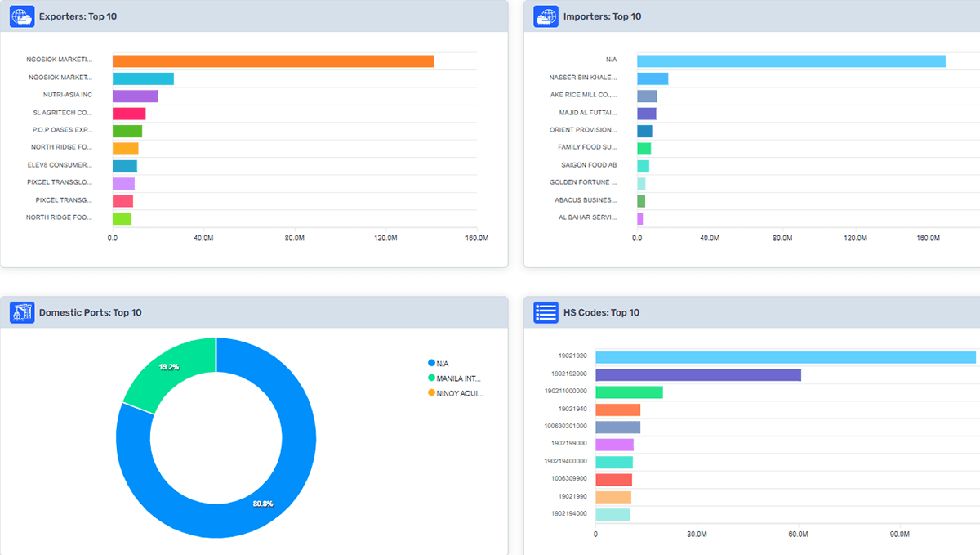Select the SL AGRITECH CO... red bar
The image size is (980, 555).
coord(129,114)
